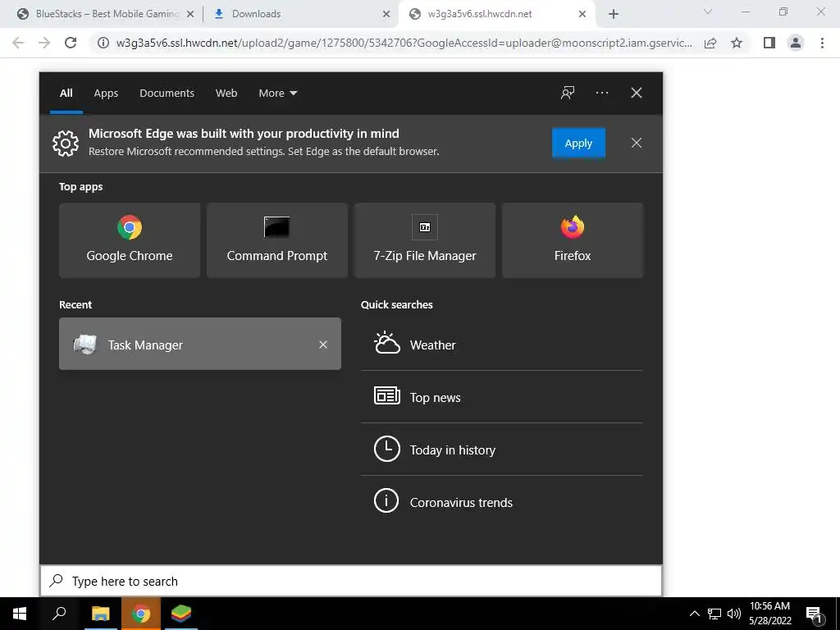Apply Microsoft recommended Edge settings

click(x=578, y=143)
